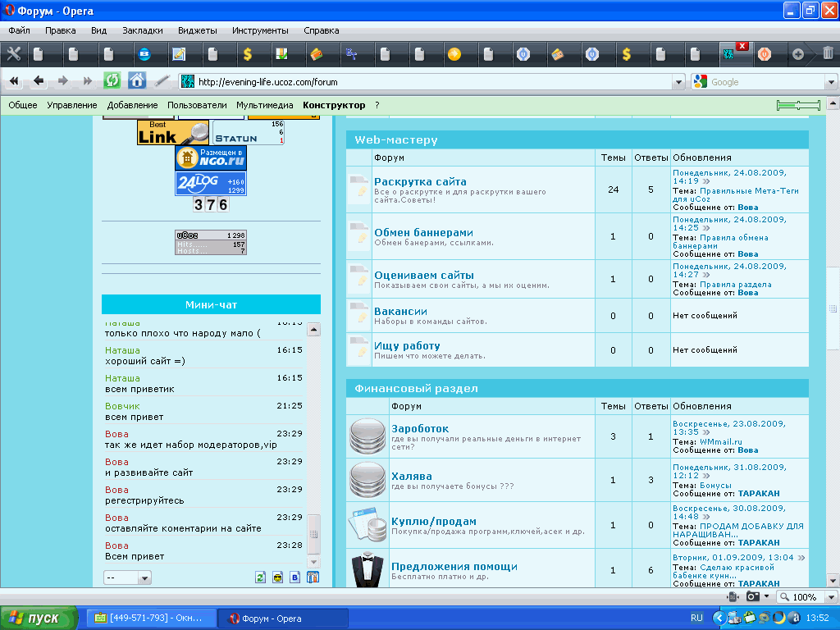840x630 pixels.
Task: Open the address bar history dropdown
Action: click(678, 82)
